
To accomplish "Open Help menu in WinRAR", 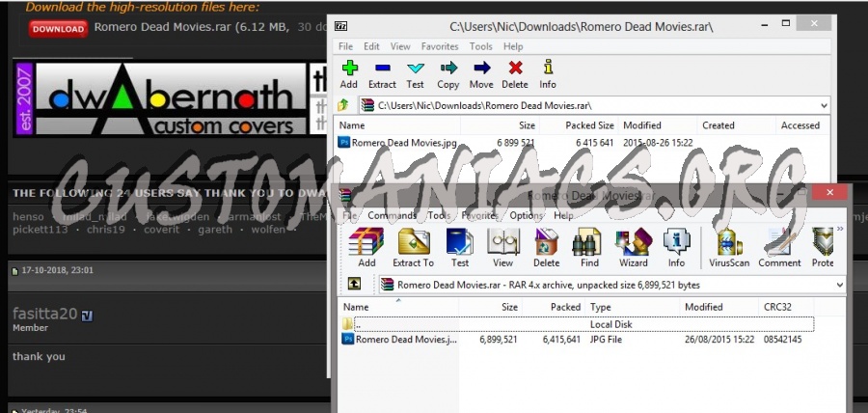I will [x=563, y=215].
